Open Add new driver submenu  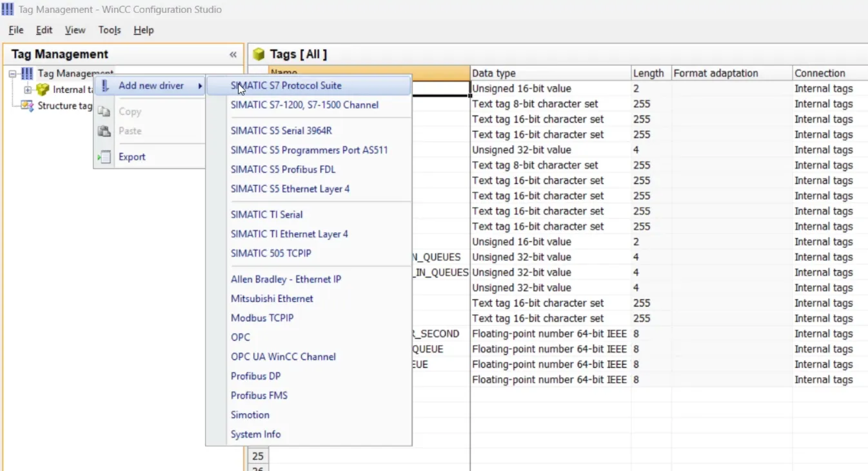pos(150,85)
